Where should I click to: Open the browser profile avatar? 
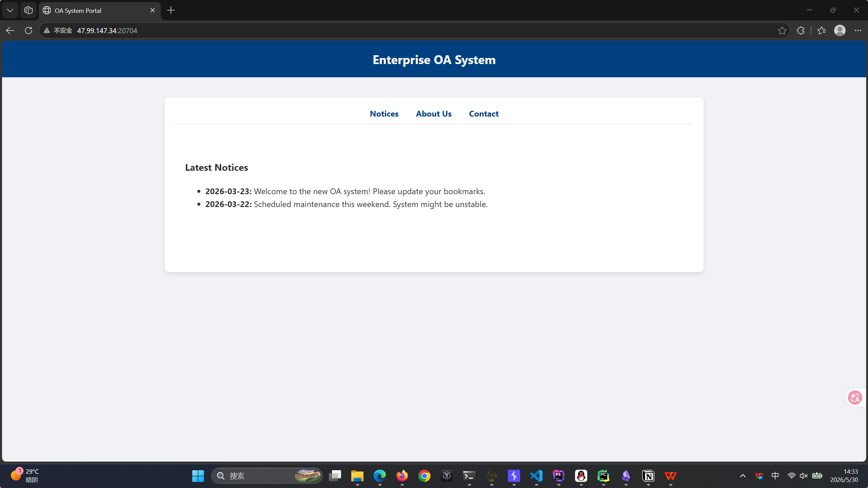(x=840, y=30)
